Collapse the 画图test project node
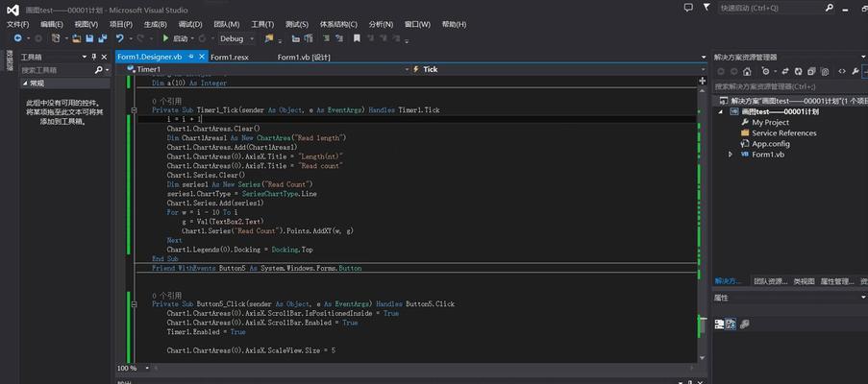Image resolution: width=868 pixels, height=384 pixels. tap(721, 111)
